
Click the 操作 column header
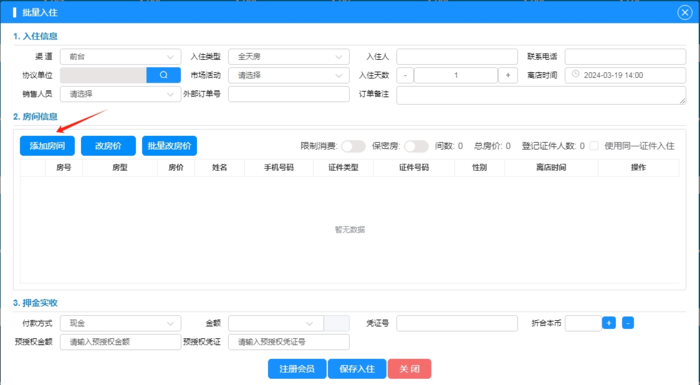coord(638,167)
